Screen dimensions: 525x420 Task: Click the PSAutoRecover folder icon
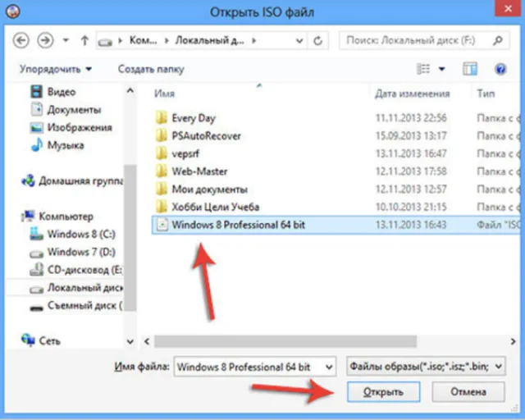162,135
